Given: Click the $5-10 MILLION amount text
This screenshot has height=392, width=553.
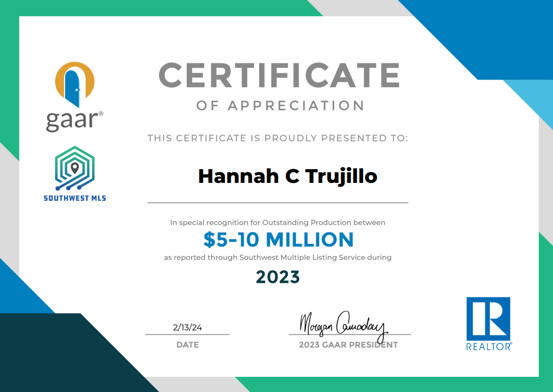Looking at the screenshot, I should [278, 240].
